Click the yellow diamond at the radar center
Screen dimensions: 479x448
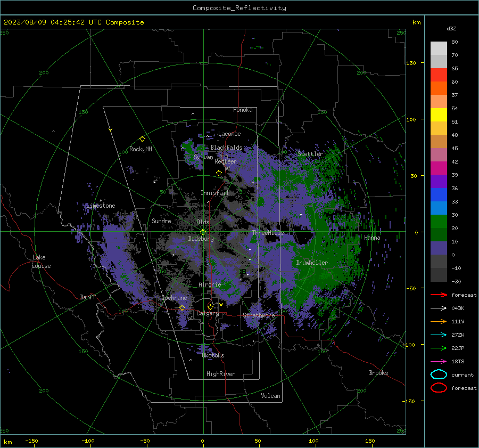[x=203, y=232]
